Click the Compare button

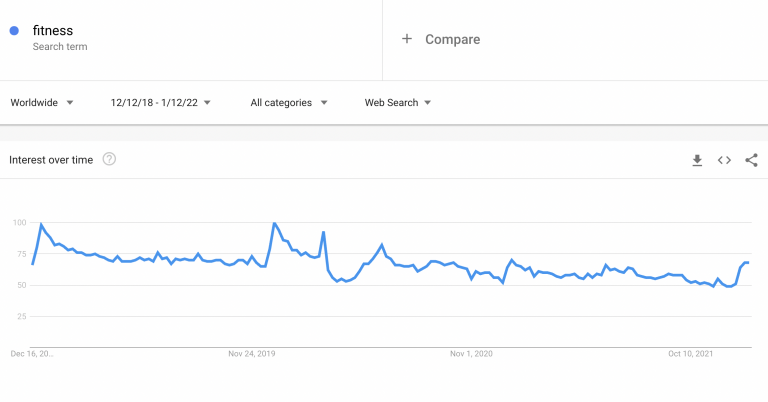point(441,39)
